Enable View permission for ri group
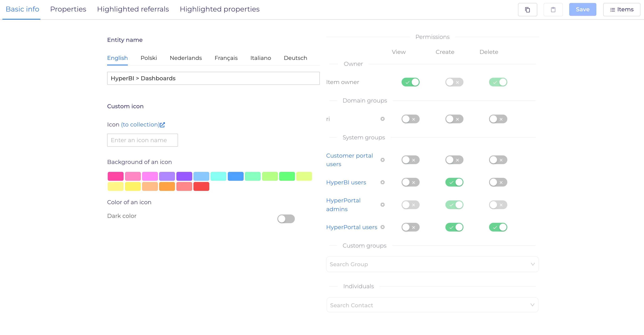Image resolution: width=644 pixels, height=335 pixels. 410,119
